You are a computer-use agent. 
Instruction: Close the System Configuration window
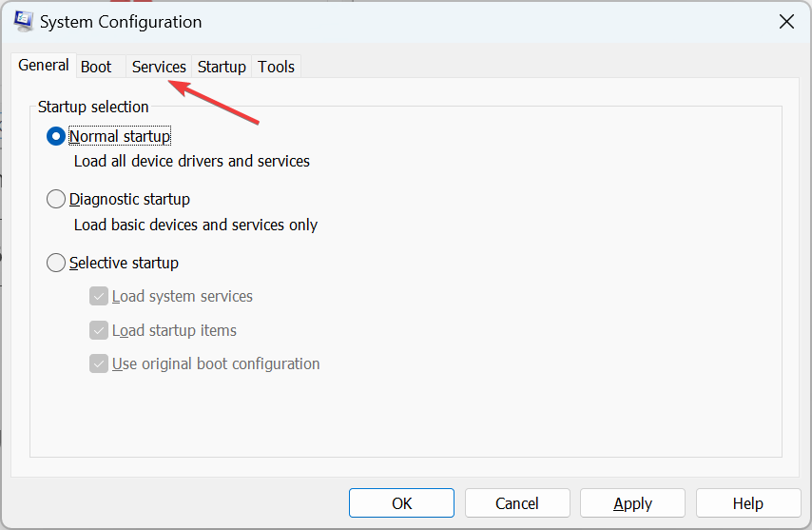click(785, 21)
